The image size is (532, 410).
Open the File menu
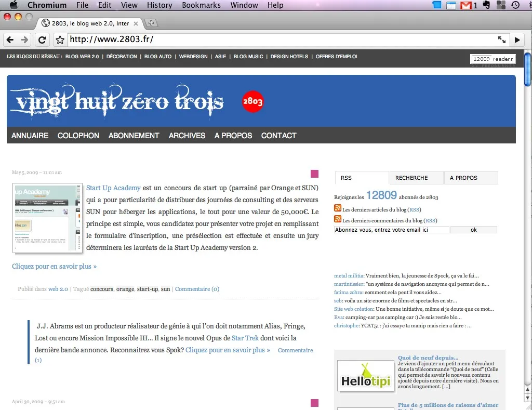(82, 5)
